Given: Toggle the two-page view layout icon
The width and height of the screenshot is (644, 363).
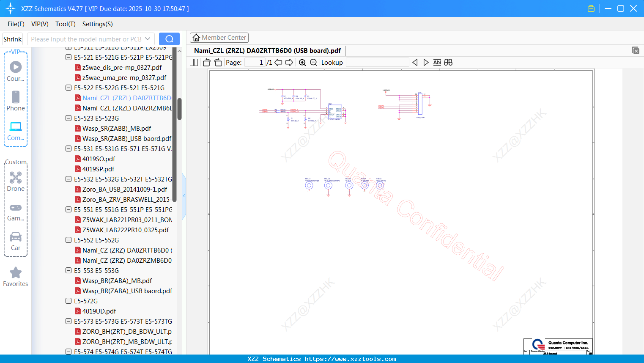Looking at the screenshot, I should [x=194, y=62].
